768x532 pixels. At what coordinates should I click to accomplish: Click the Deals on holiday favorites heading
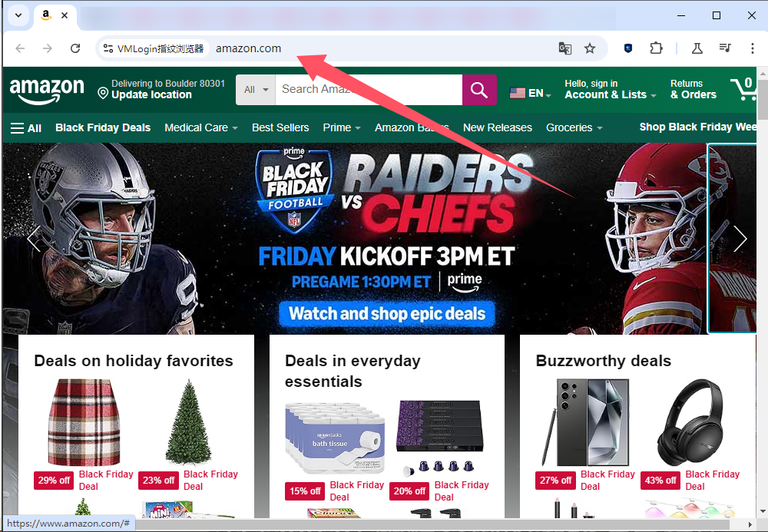tap(134, 362)
